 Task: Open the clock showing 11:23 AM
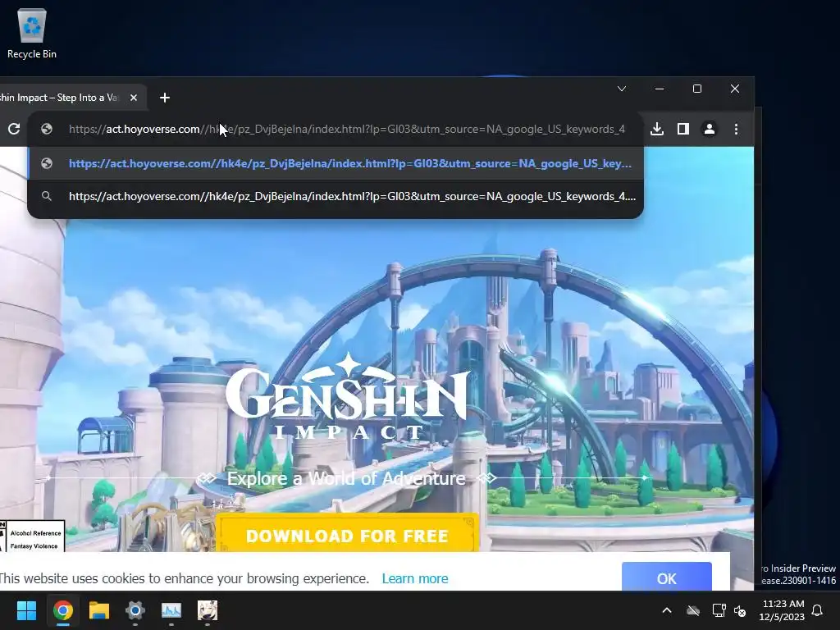782,610
